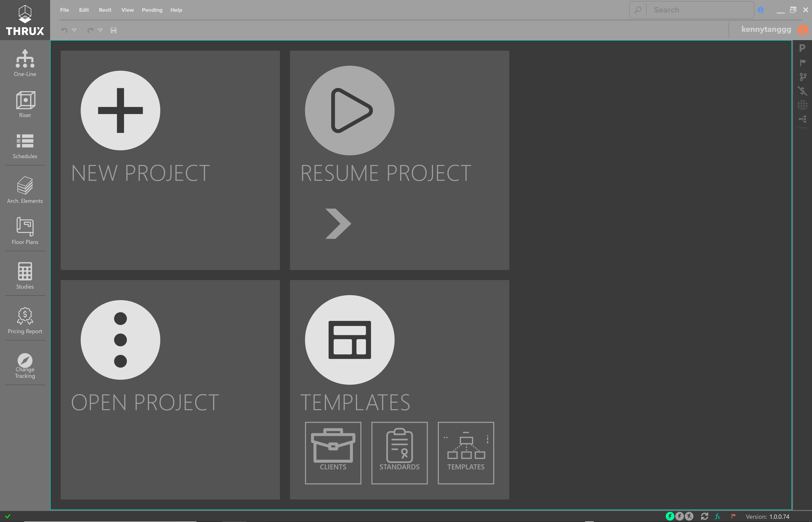Image resolution: width=812 pixels, height=522 pixels.
Task: Open the File menu
Action: point(64,10)
